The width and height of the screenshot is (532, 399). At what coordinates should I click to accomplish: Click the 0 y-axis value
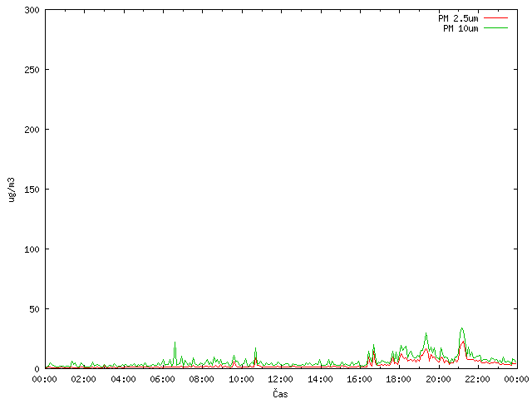[x=37, y=369]
